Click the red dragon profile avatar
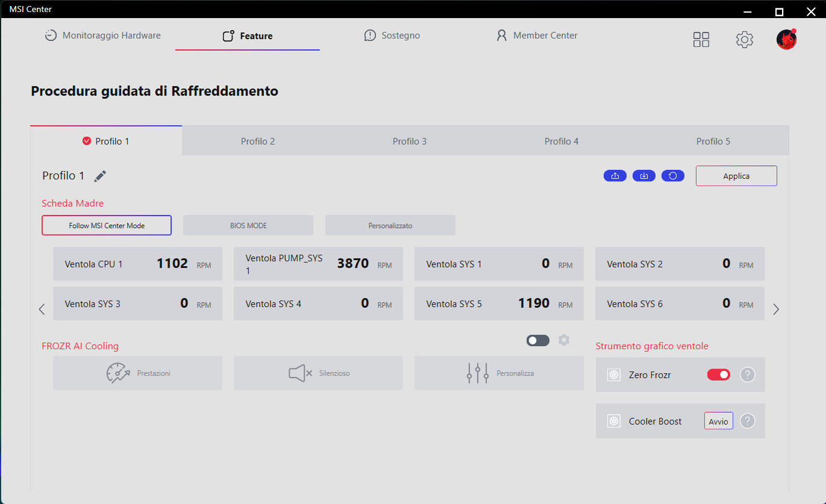Viewport: 826px width, 504px height. tap(786, 39)
